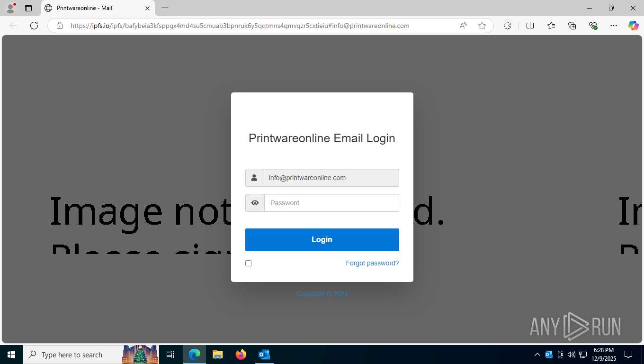Open browser Extensions menu

pos(508,26)
